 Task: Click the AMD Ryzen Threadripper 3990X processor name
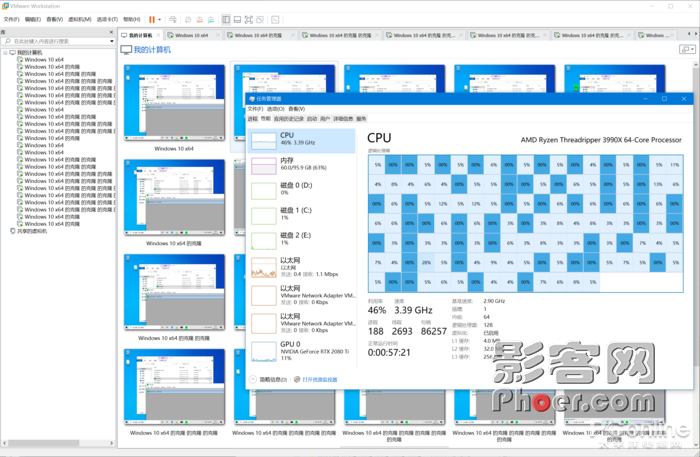coord(601,140)
